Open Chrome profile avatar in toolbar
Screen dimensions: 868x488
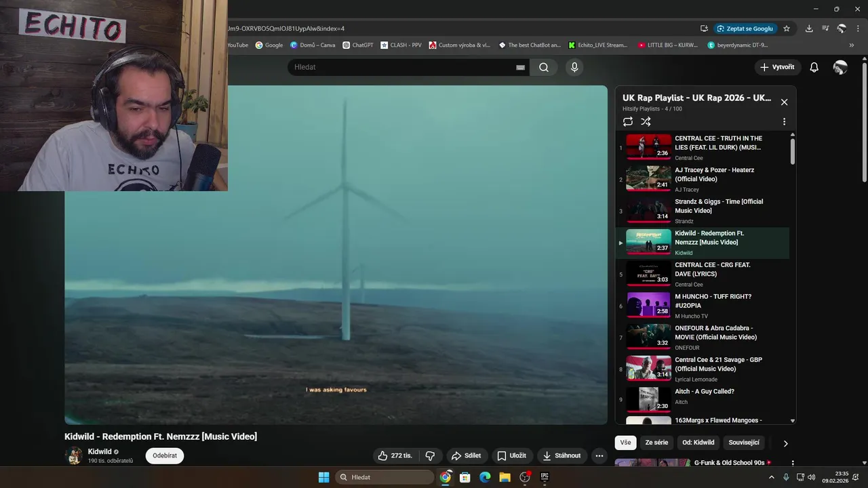(x=842, y=28)
